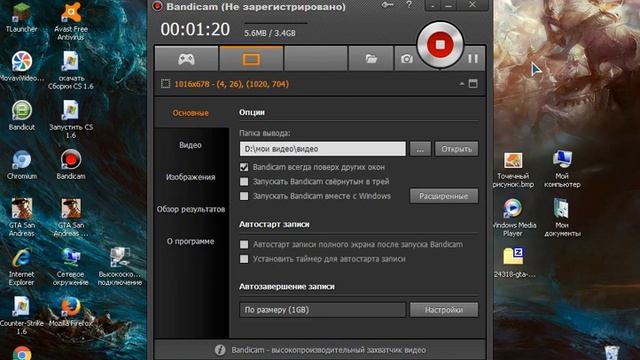
Task: Collapse panel using the small up arrow
Action: coord(462,84)
